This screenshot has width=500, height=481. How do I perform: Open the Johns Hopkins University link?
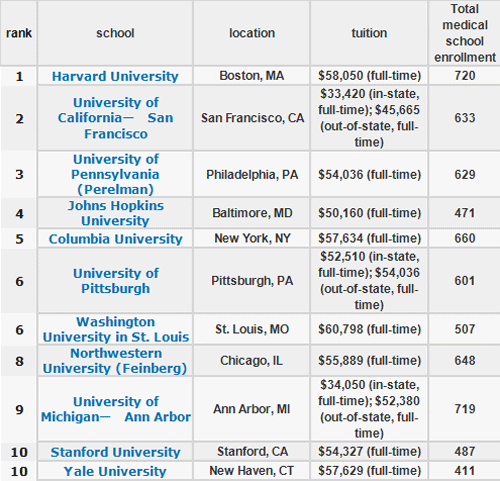tap(115, 213)
